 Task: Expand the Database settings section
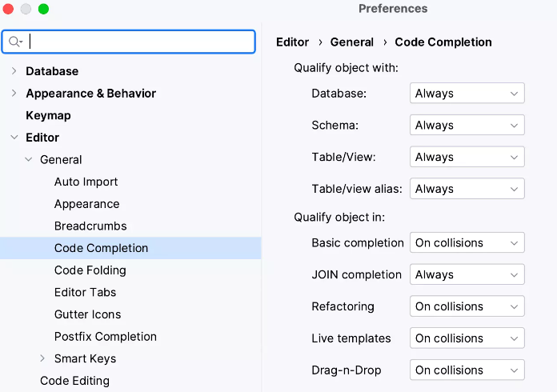[14, 71]
